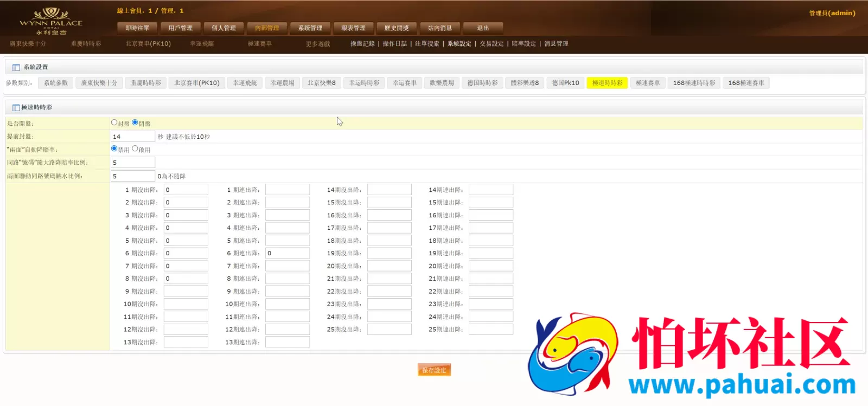868x406 pixels.
Task: Click the 極速時時彩 section icon
Action: tap(16, 107)
